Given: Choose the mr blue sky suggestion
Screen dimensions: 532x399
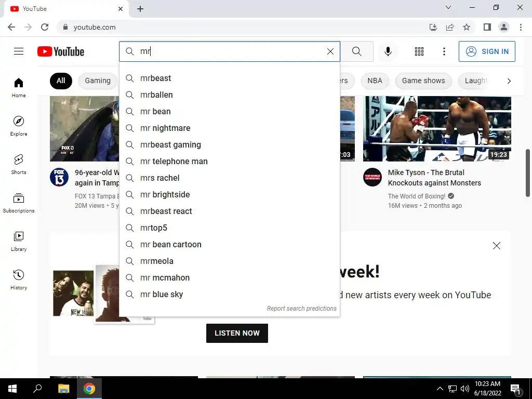Looking at the screenshot, I should click(x=229, y=294).
